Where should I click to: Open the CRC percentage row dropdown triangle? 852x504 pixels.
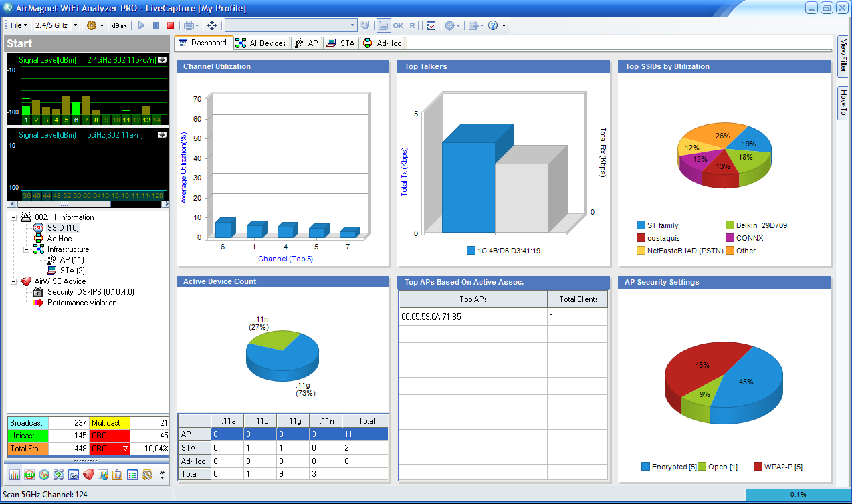(124, 449)
